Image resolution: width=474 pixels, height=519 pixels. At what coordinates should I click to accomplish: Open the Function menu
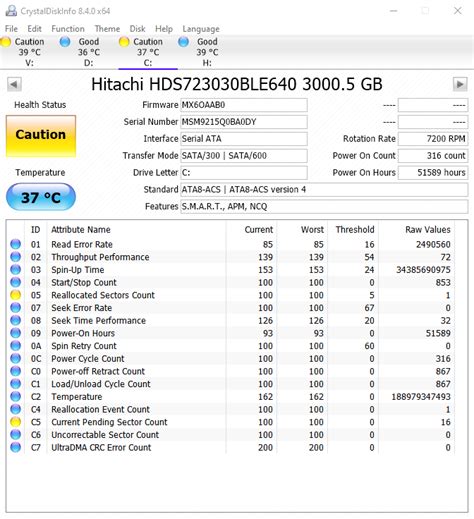pos(68,29)
